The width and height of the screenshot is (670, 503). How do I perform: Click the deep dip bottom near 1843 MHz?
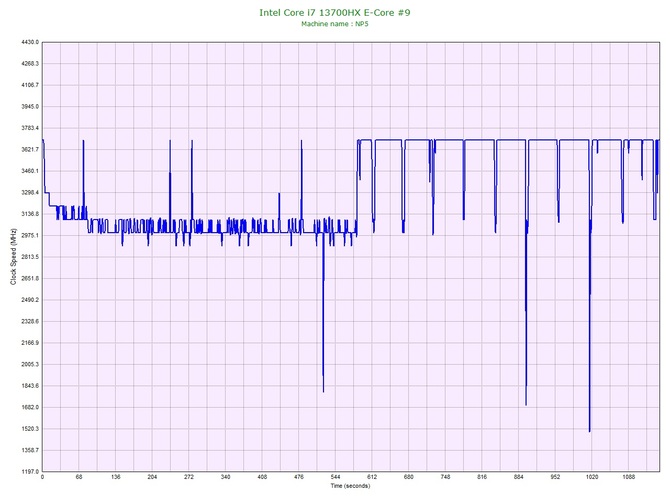(323, 391)
